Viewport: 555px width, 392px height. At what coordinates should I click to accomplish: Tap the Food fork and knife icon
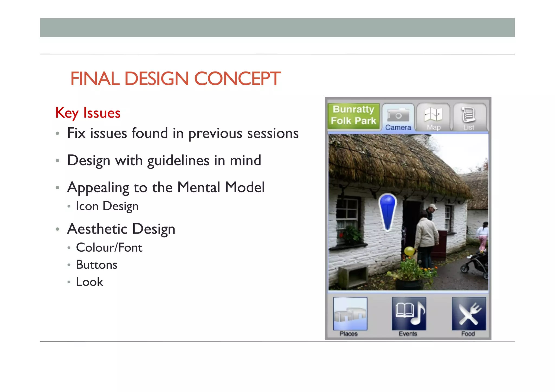pyautogui.click(x=469, y=314)
